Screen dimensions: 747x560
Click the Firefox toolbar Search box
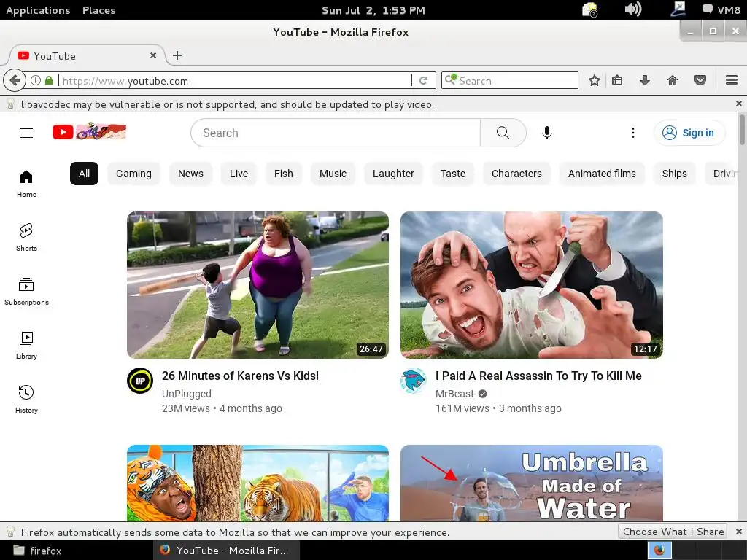pos(510,80)
